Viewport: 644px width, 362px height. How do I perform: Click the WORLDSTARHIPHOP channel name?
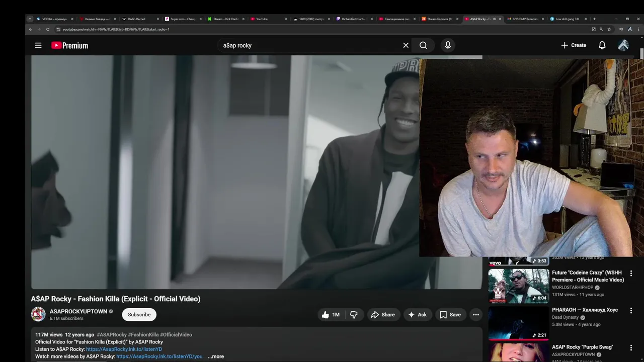coord(573,288)
